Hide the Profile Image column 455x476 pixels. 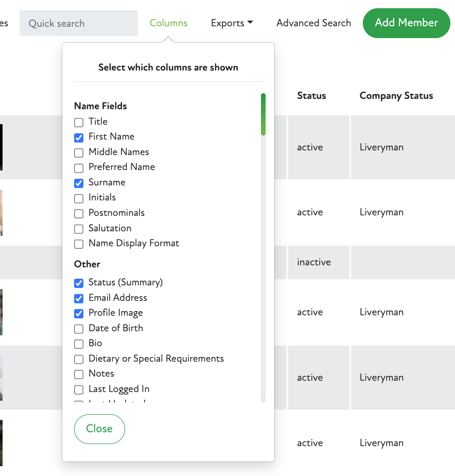[79, 313]
